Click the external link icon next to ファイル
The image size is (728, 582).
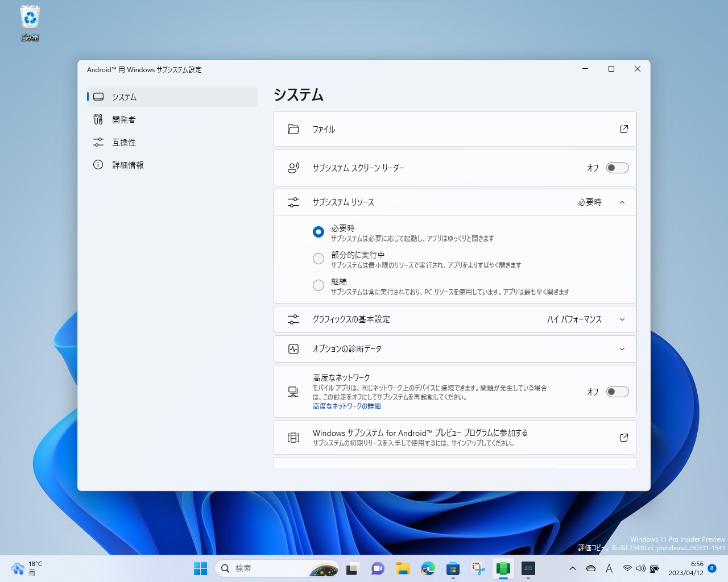coord(623,129)
